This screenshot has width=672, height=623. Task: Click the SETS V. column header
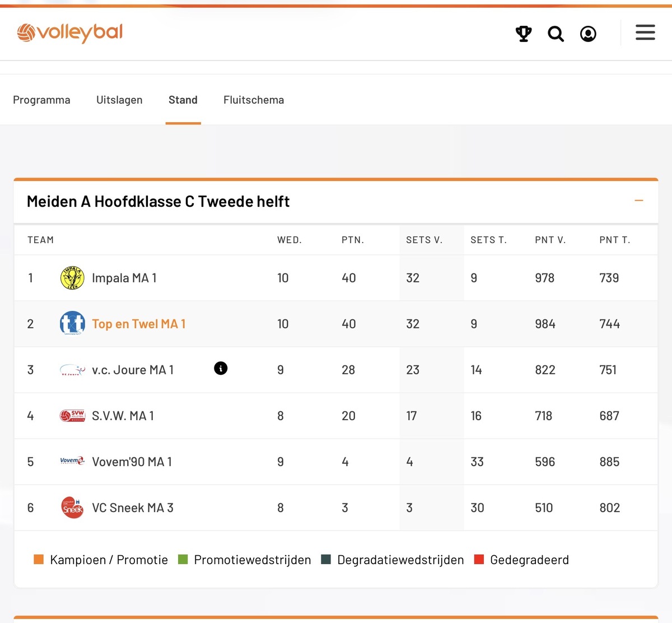click(424, 240)
